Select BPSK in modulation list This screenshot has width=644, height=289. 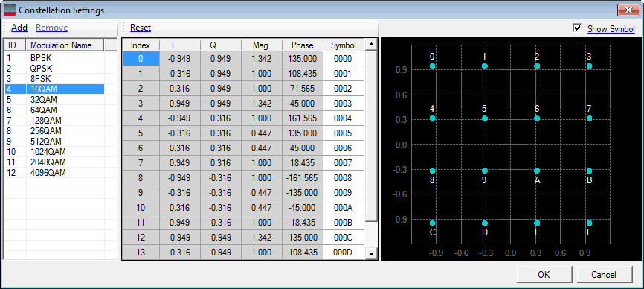click(x=54, y=57)
